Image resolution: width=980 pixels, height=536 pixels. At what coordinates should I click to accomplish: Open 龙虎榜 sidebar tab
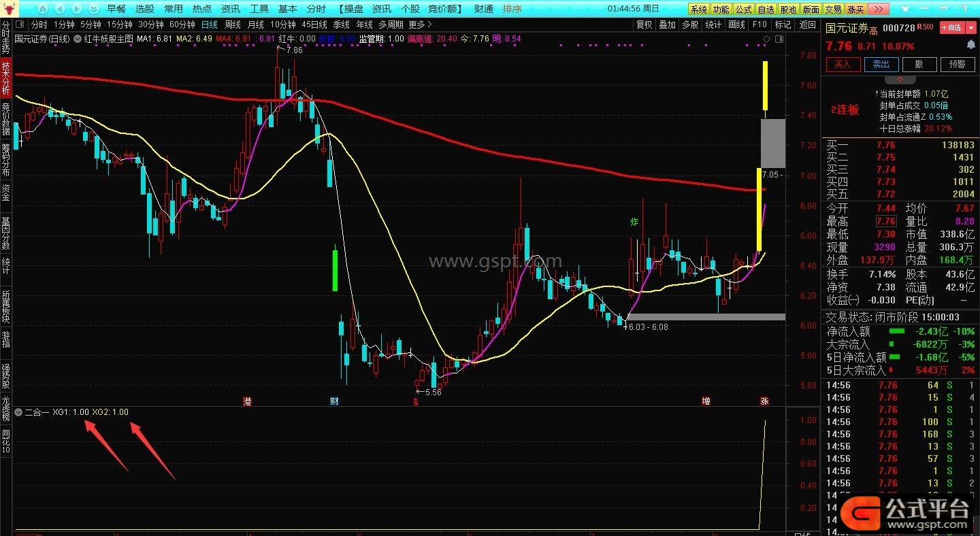[x=6, y=408]
